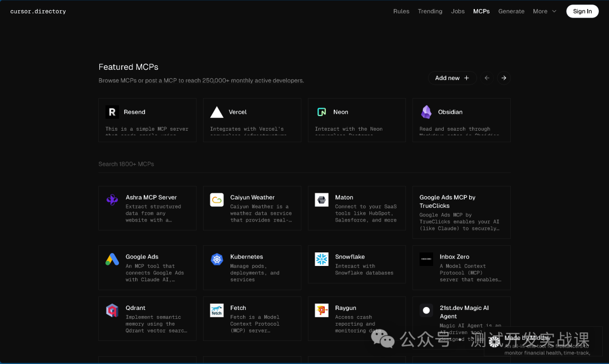Open the Fetch listing title
The width and height of the screenshot is (609, 364).
tap(238, 308)
